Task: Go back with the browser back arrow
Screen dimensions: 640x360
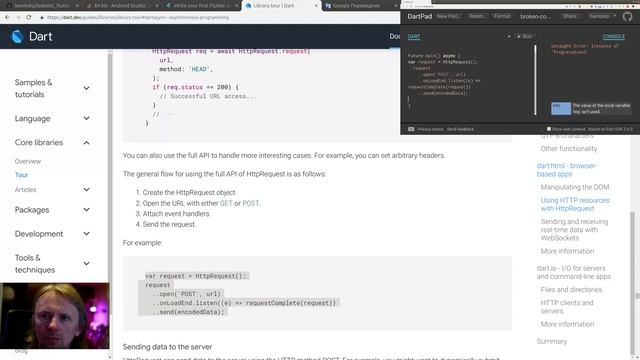Action: [x=7, y=18]
